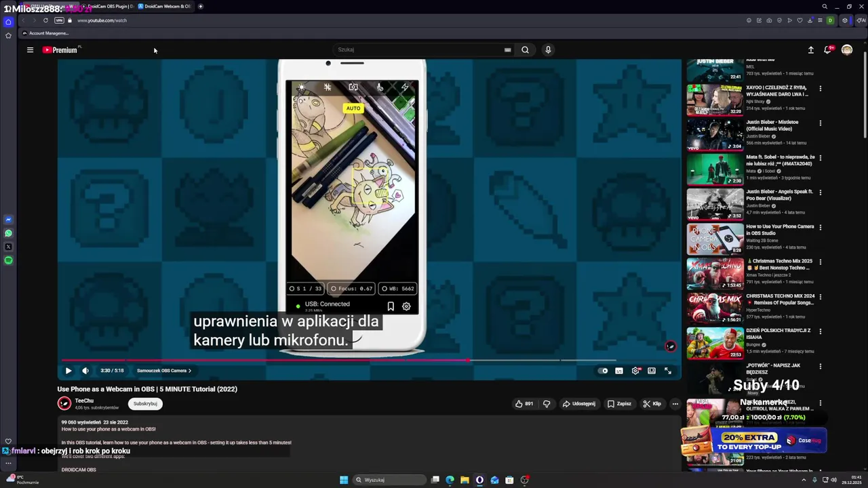Click the Udostępnij share button
This screenshot has height=488, width=868.
(578, 403)
